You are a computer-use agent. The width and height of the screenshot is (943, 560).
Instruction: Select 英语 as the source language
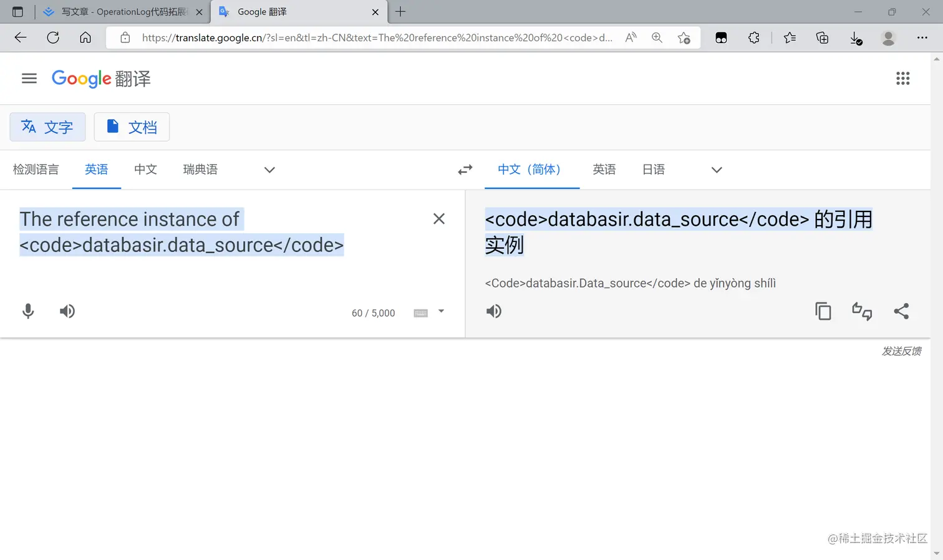(97, 170)
